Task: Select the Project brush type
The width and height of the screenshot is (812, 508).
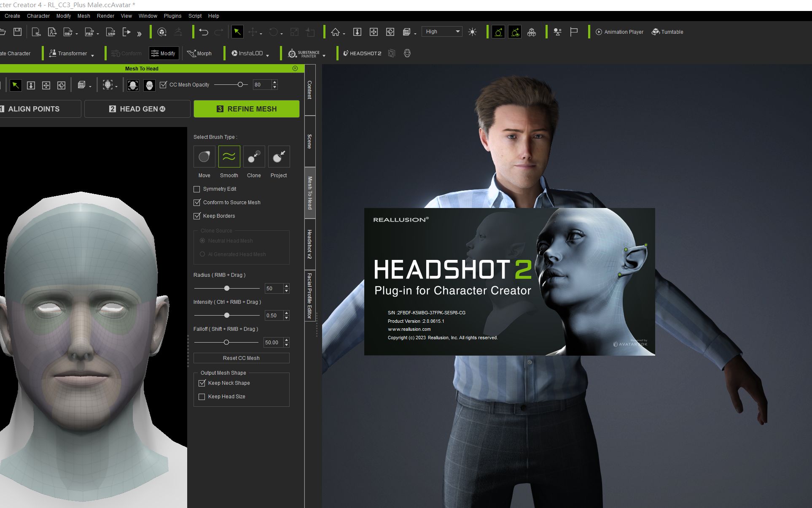Action: pyautogui.click(x=278, y=156)
